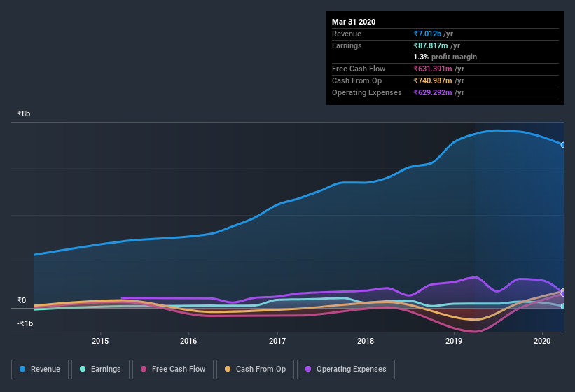The image size is (575, 392).
Task: Select the 2015 x-axis label
Action: (x=100, y=341)
